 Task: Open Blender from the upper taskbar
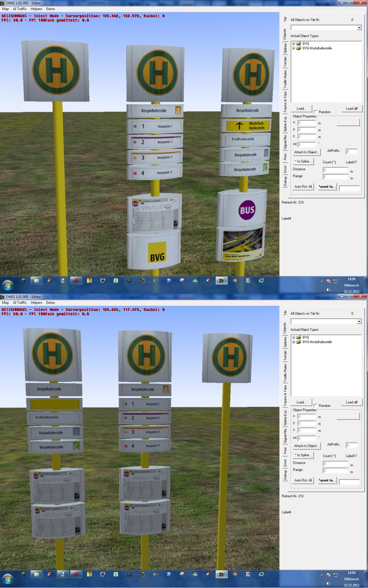[x=234, y=280]
